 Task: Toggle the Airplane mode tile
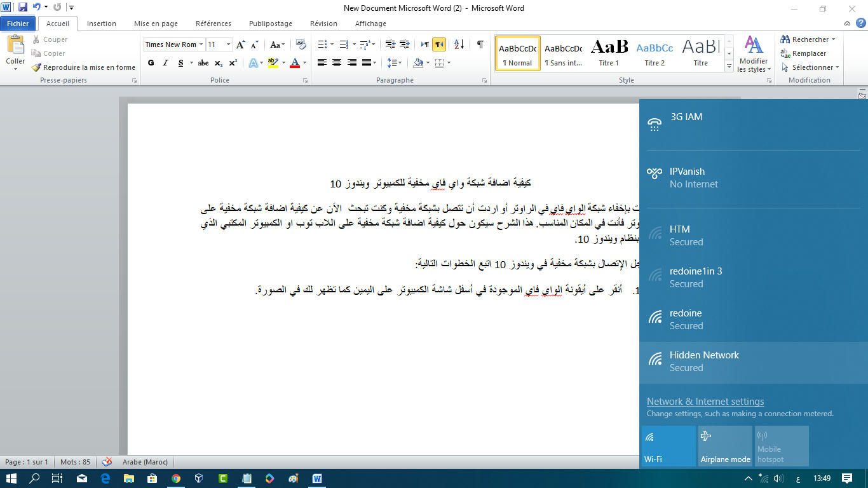coord(725,446)
